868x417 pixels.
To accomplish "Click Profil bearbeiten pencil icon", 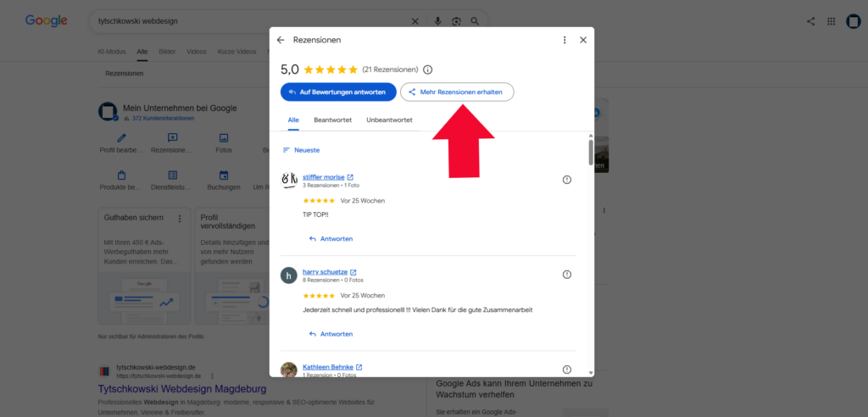I will 121,138.
